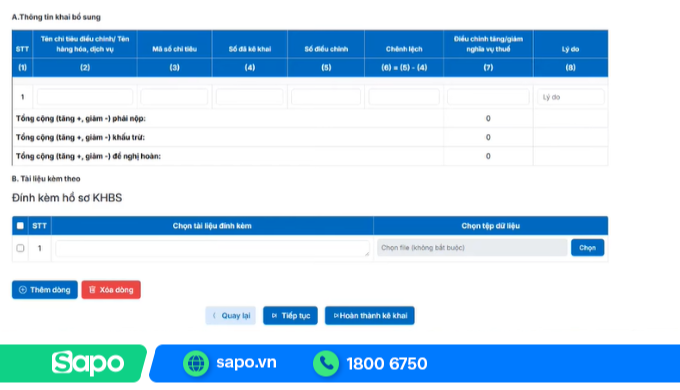Click the A.Thông tin khai bổ sung heading
This screenshot has height=390, width=680.
click(x=56, y=17)
